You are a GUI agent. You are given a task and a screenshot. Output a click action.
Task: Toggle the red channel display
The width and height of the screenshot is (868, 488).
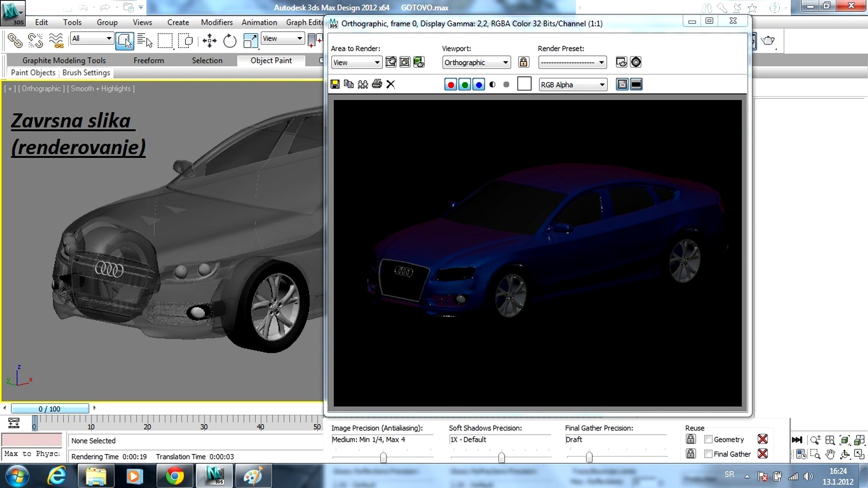click(x=451, y=85)
